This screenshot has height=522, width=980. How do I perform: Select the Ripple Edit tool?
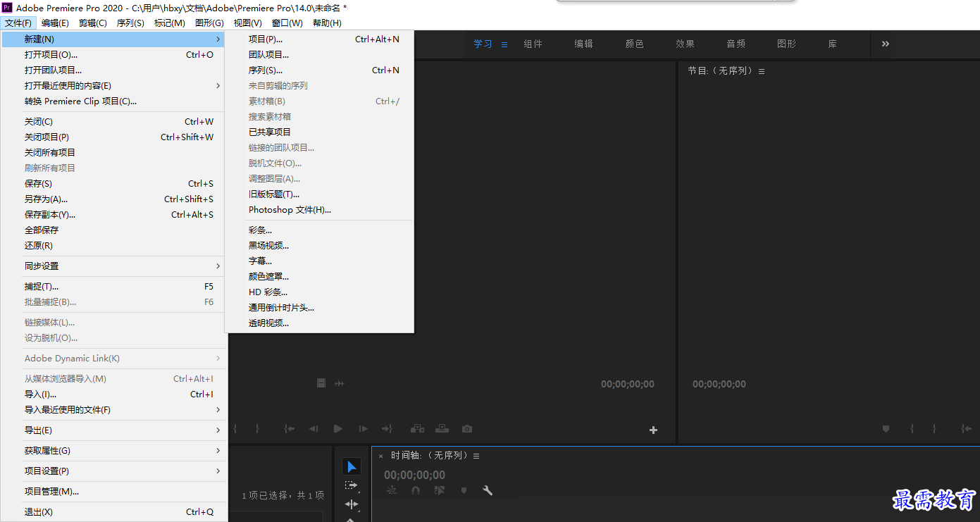coord(352,504)
